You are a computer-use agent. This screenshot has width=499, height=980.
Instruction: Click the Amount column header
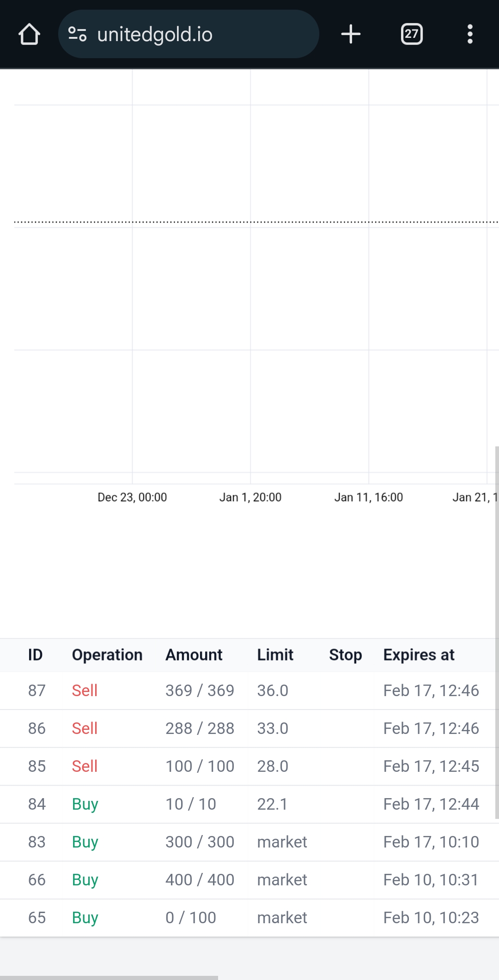(194, 655)
